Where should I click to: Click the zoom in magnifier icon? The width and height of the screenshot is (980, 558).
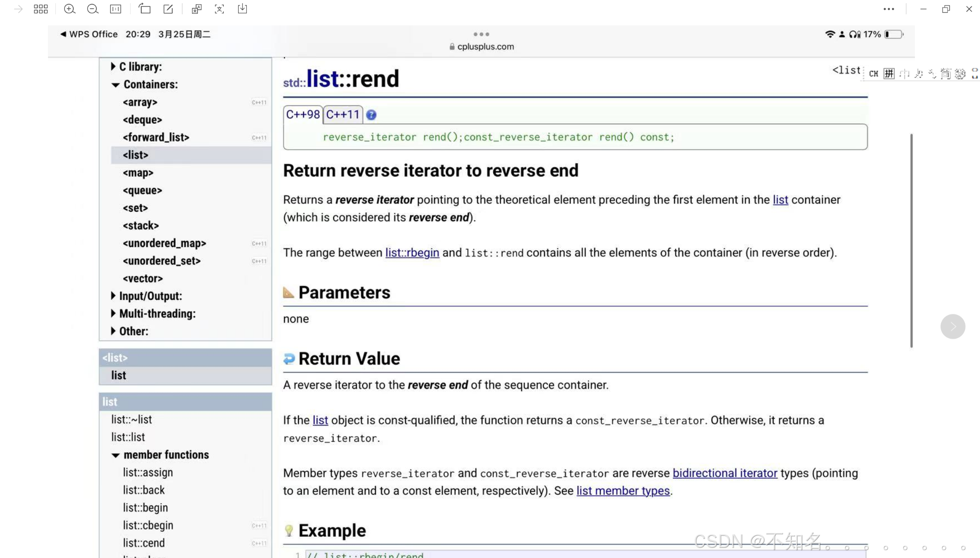coord(69,9)
